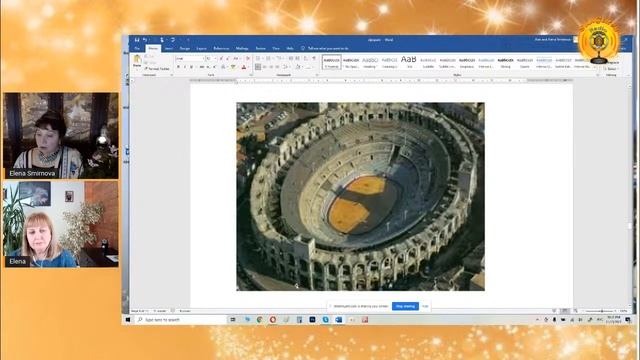Open Photoshop from the taskbar

pos(312,320)
